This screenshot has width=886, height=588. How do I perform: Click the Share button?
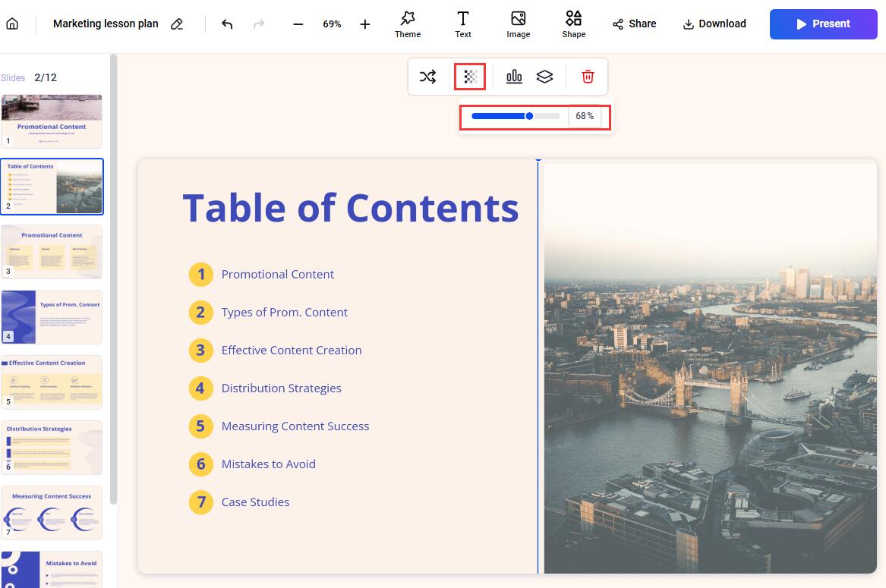[634, 24]
